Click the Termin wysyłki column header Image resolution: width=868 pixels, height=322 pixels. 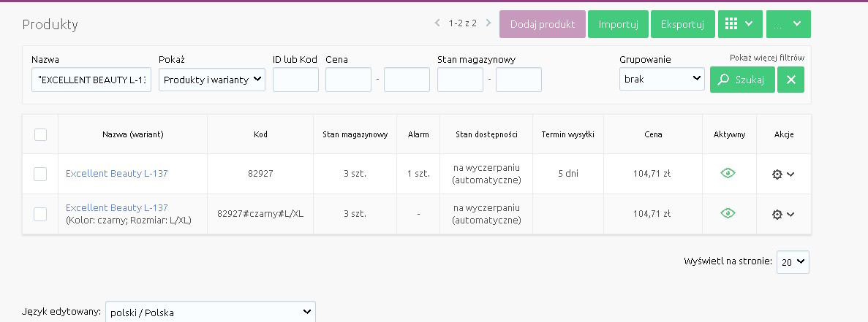568,134
